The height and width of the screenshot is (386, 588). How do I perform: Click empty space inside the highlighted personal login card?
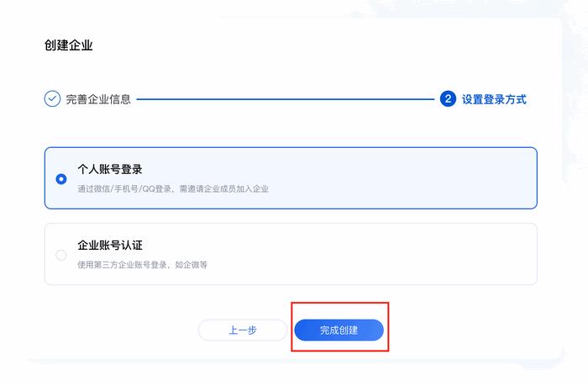coord(394,178)
